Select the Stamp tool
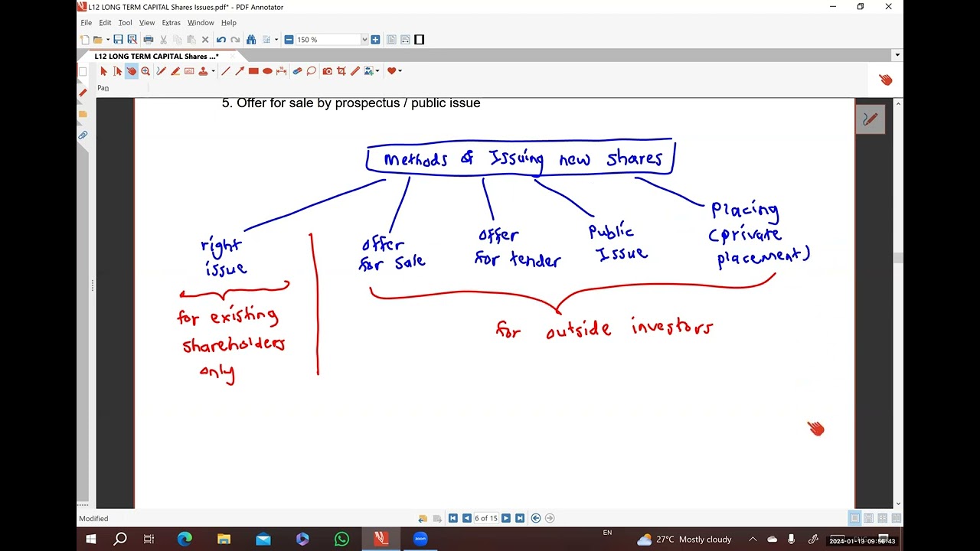The height and width of the screenshot is (551, 980). point(203,71)
